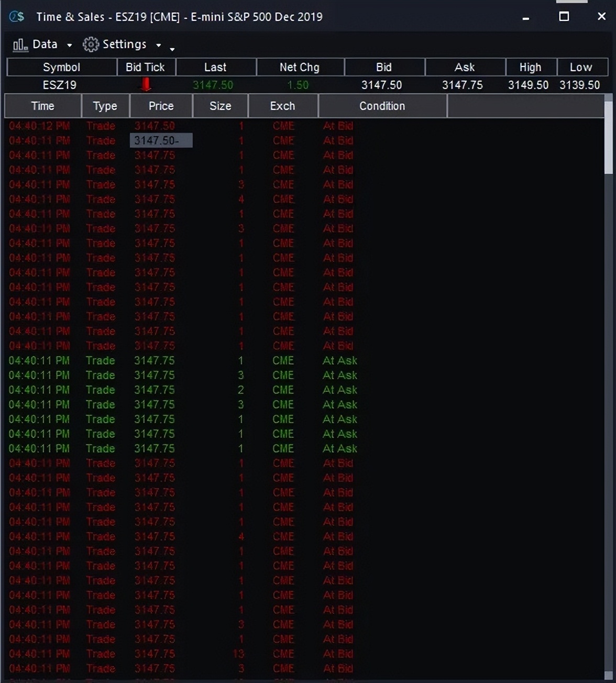Sort by the Size column header
The height and width of the screenshot is (683, 616).
(220, 106)
